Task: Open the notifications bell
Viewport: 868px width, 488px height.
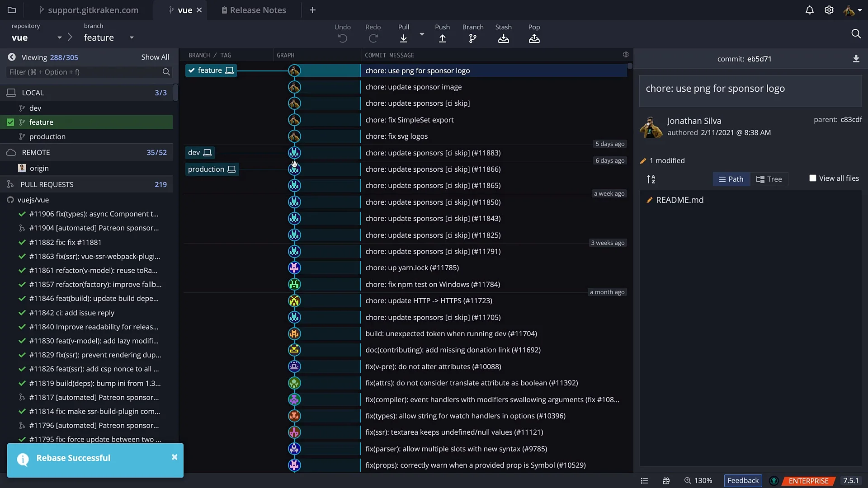Action: [809, 10]
